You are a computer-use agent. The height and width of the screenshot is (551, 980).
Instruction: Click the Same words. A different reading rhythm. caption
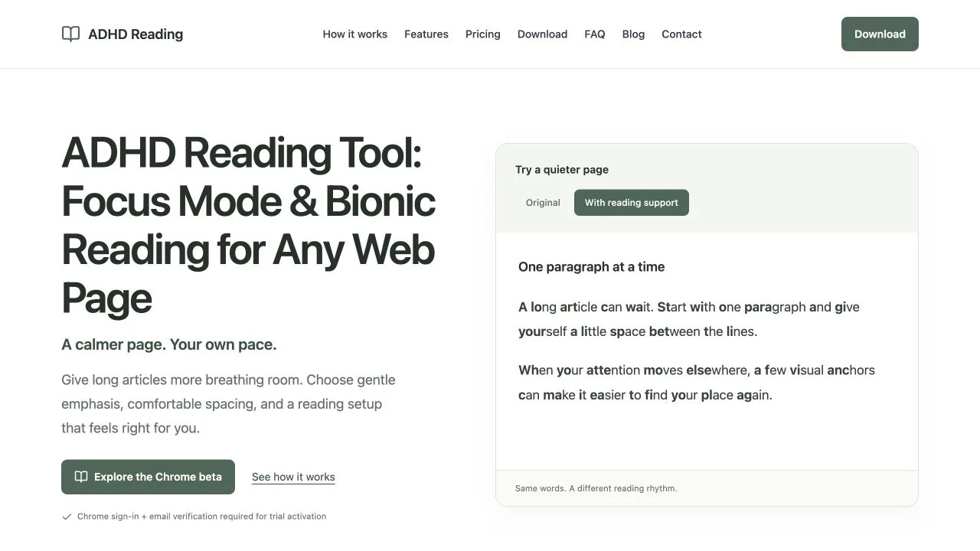[x=596, y=488]
